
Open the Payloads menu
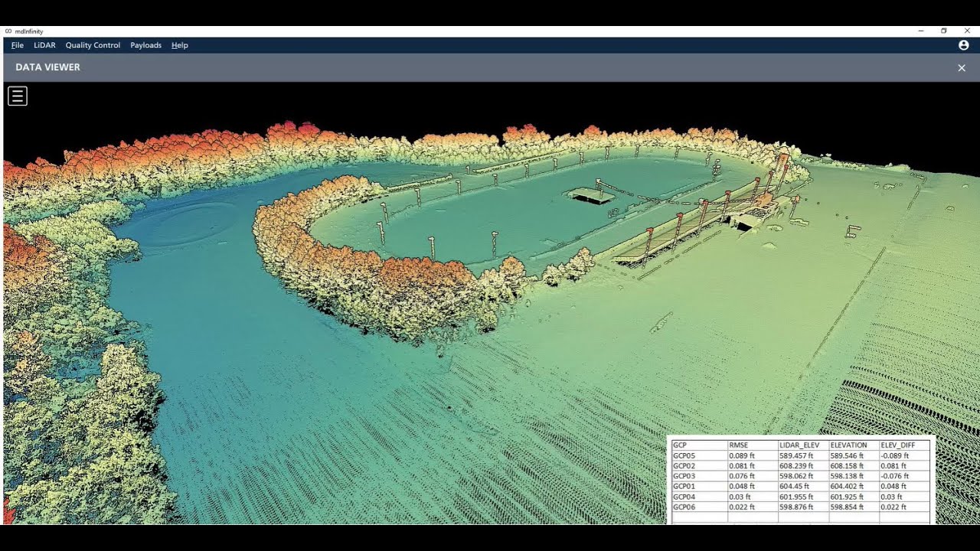[x=145, y=45]
